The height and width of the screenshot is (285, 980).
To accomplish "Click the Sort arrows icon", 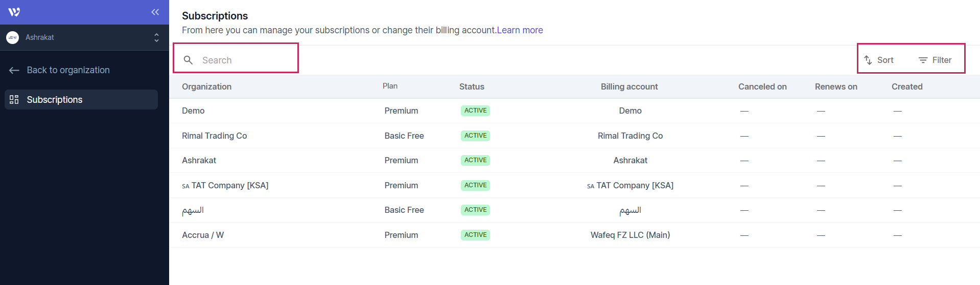I will click(868, 60).
